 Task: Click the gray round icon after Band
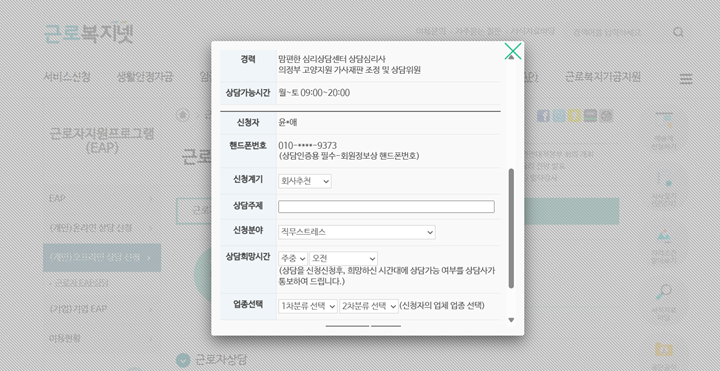click(606, 116)
